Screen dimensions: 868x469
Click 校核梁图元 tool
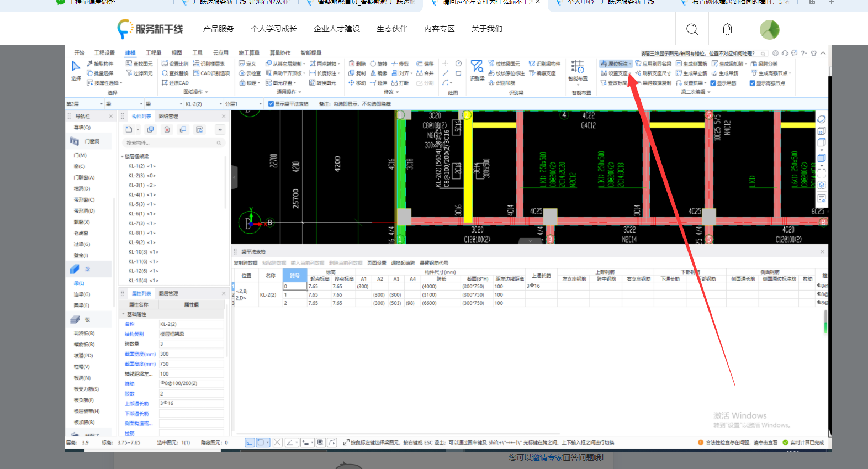pyautogui.click(x=504, y=64)
